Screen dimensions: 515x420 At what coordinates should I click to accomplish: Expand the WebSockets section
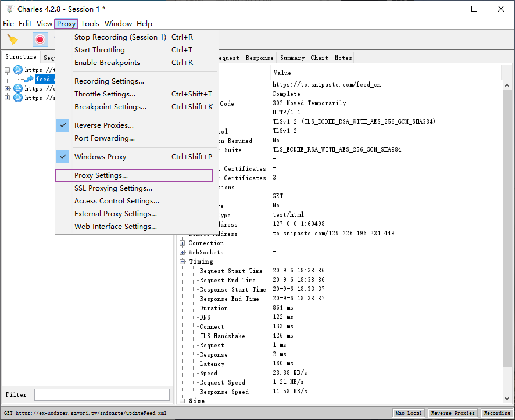tap(183, 252)
